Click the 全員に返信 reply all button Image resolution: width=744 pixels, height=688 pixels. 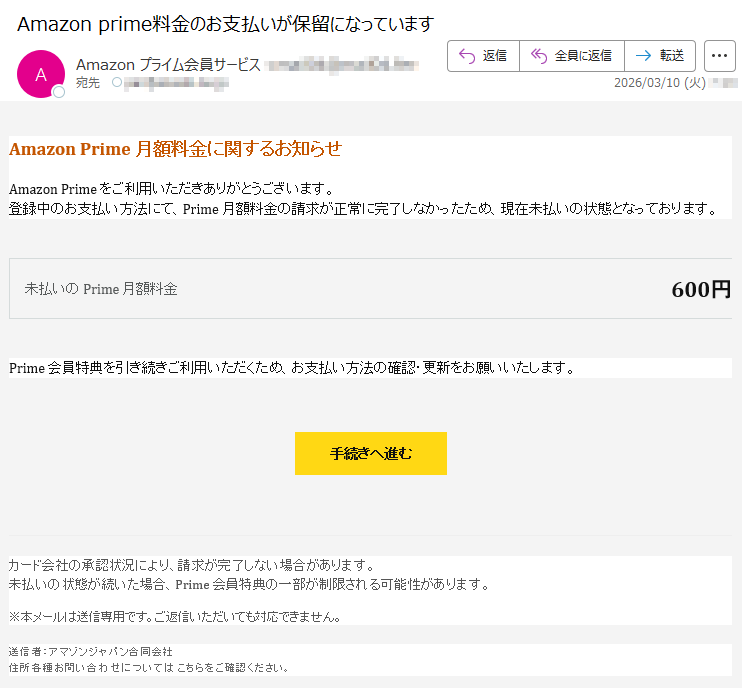(x=572, y=56)
